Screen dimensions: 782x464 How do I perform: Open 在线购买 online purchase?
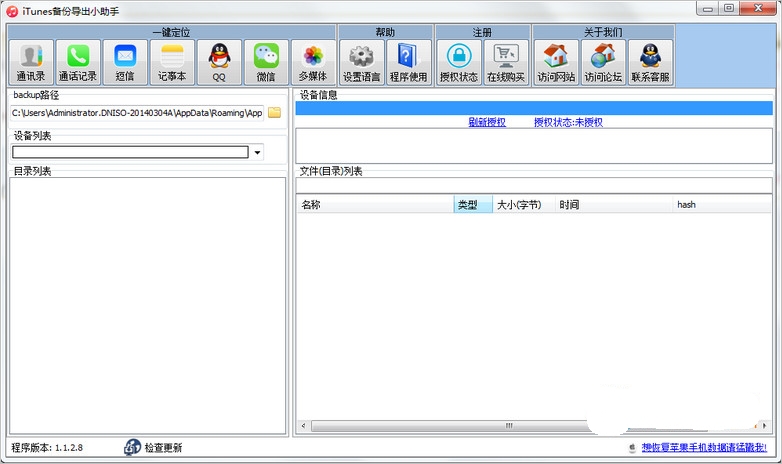(x=506, y=62)
